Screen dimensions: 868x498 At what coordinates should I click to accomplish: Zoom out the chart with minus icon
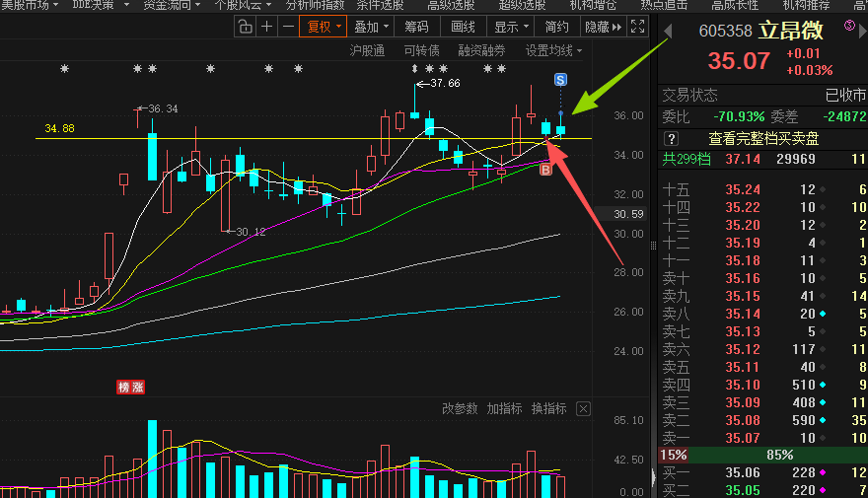click(288, 27)
